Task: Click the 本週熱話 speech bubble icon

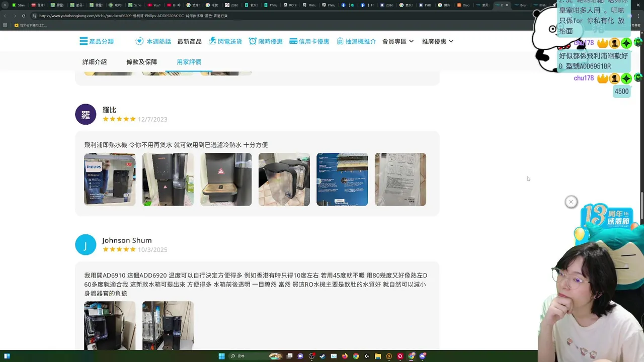Action: tap(139, 41)
